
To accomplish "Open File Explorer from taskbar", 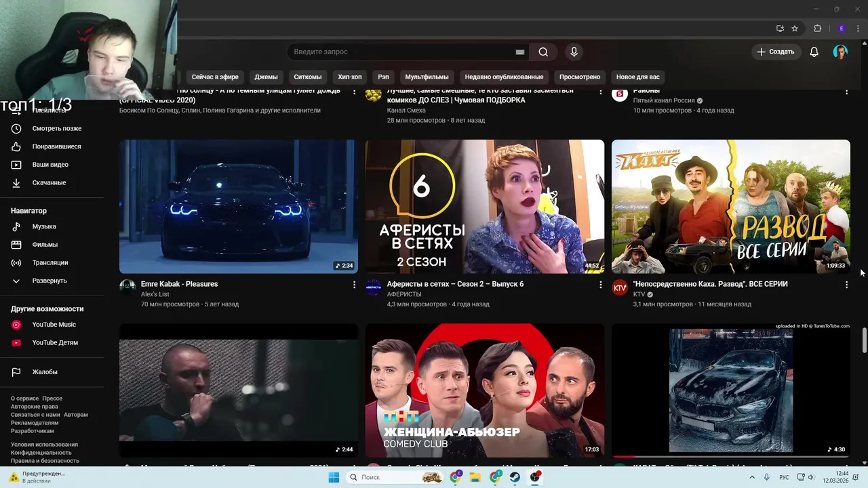I will point(475,477).
